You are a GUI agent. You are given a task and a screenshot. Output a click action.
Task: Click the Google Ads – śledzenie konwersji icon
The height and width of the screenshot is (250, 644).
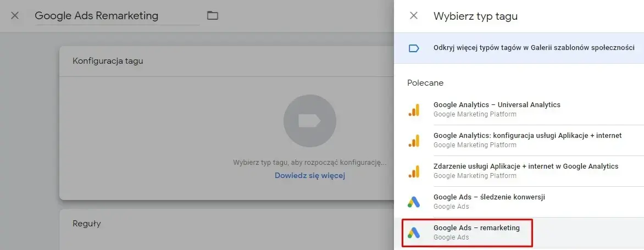click(414, 202)
